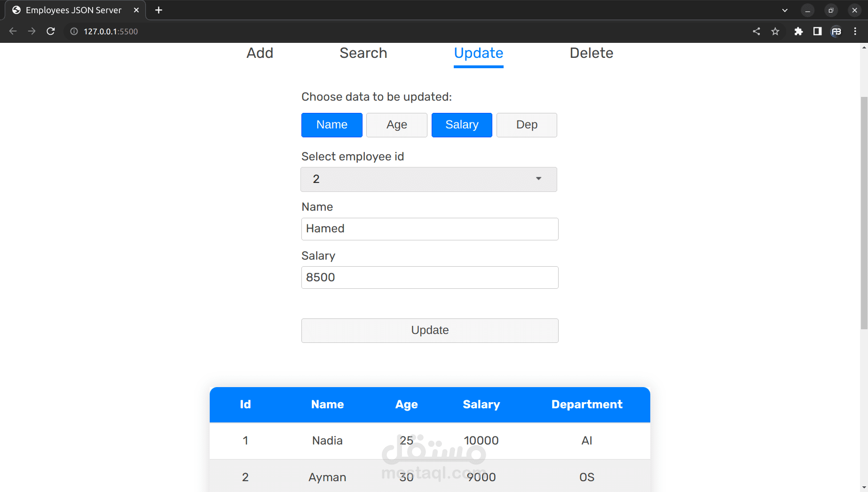Bookmark this tab with star
This screenshot has height=492, width=868.
pos(775,32)
